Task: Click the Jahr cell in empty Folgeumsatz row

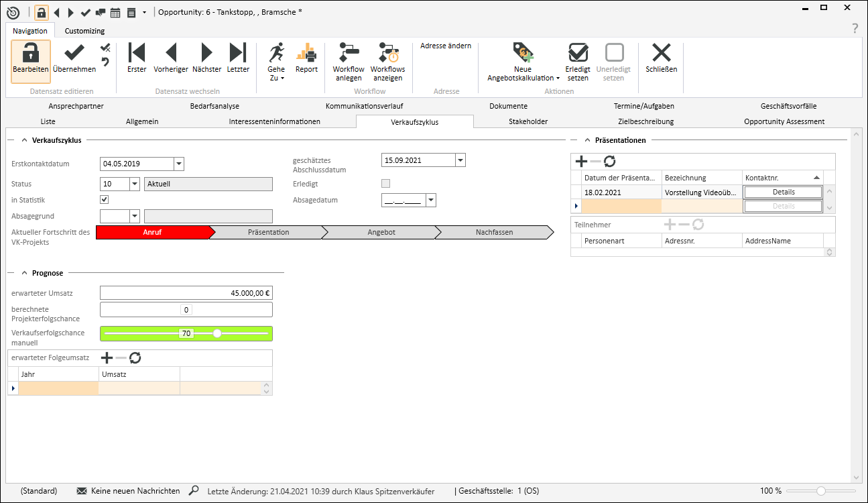Action: [58, 388]
